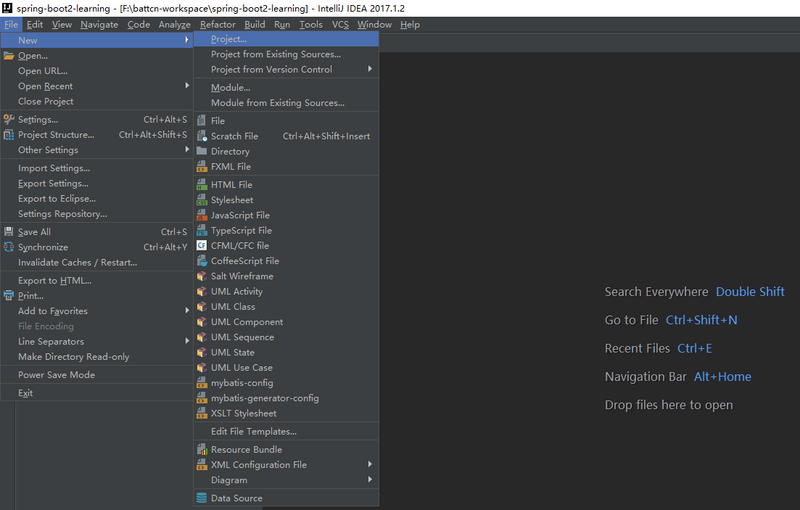The image size is (800, 510).
Task: Expand Project from Version Control arrow
Action: pyautogui.click(x=370, y=68)
